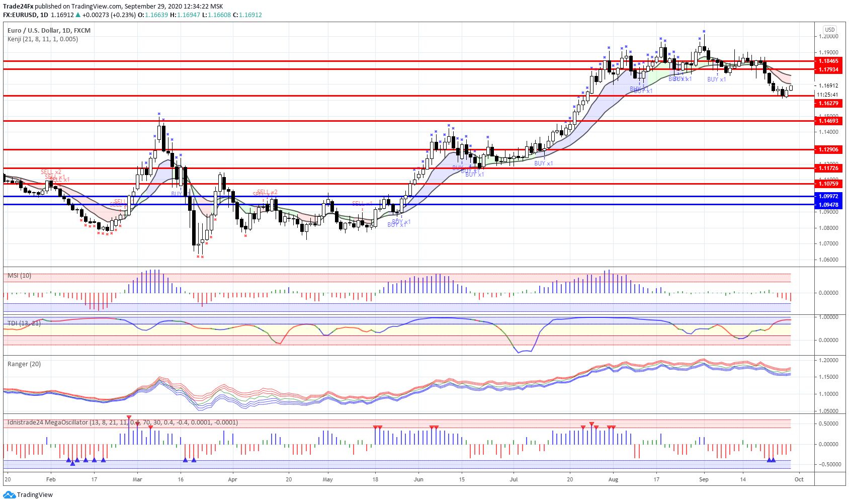The width and height of the screenshot is (849, 504).
Task: Click the 1.11726 red price label
Action: click(829, 168)
